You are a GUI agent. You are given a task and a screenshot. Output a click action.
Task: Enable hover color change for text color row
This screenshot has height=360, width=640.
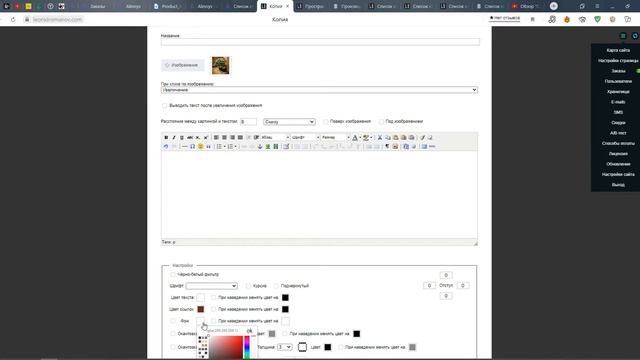213,298
